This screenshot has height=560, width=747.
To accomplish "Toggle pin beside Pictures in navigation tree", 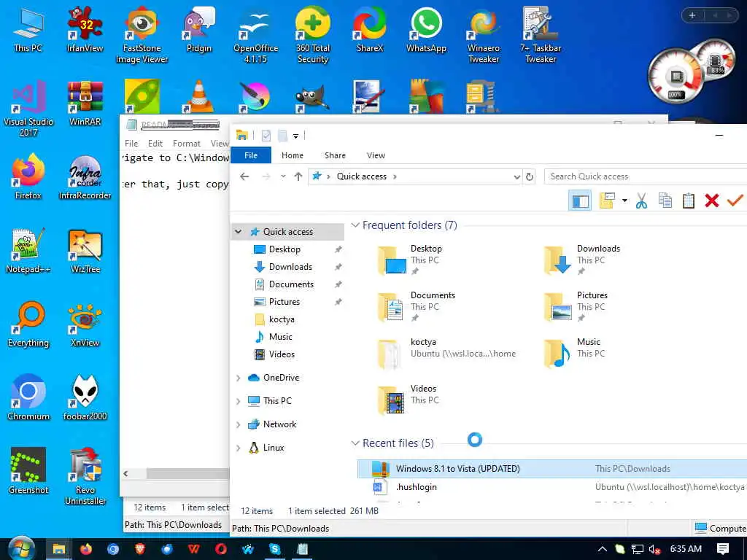I will click(338, 302).
